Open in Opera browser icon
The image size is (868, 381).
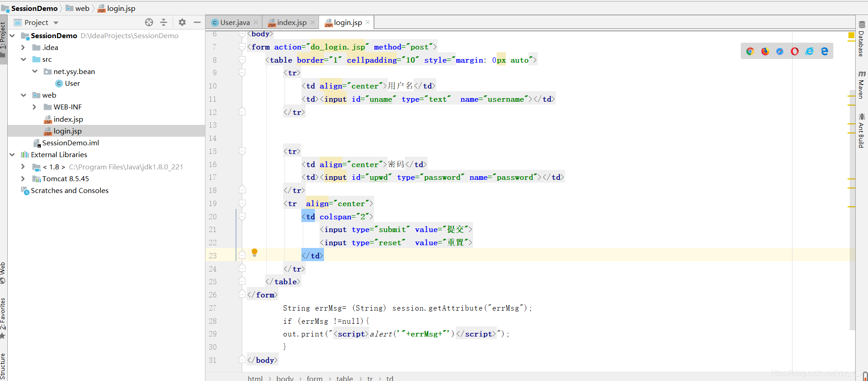coord(795,51)
